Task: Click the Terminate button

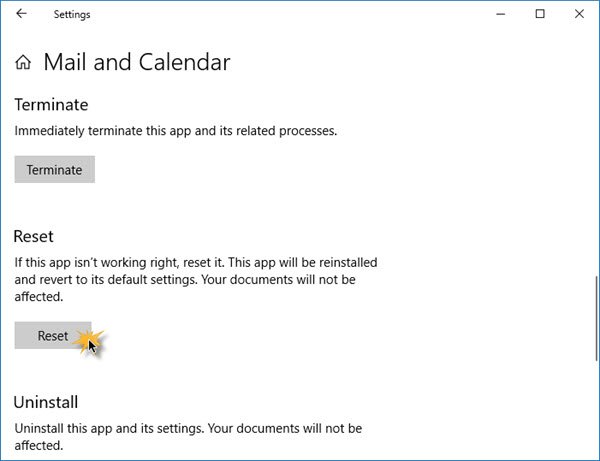Action: tap(55, 169)
